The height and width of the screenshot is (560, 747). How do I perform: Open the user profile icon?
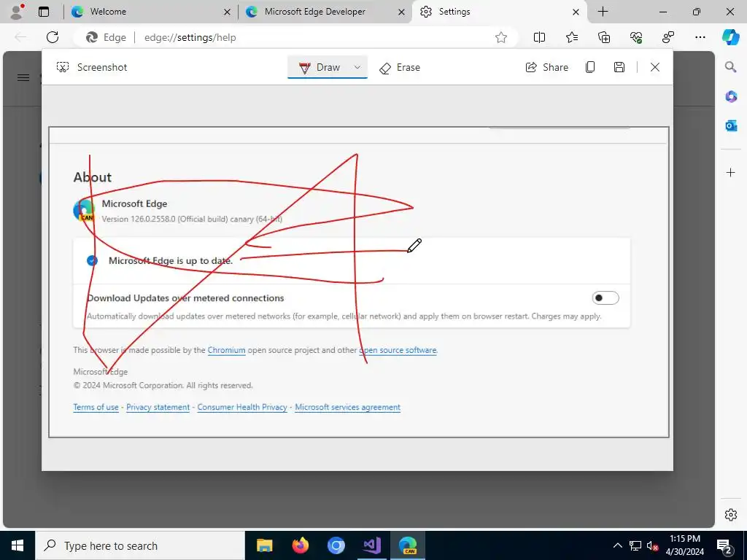coord(18,12)
